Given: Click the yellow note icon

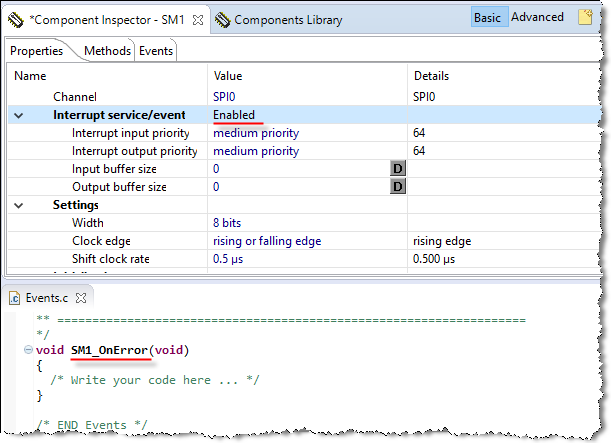Looking at the screenshot, I should [x=585, y=18].
